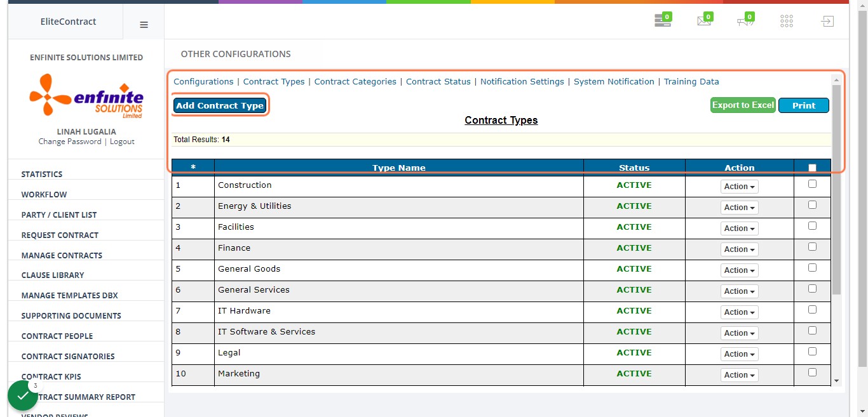Open the megaphone announcements icon
This screenshot has width=868, height=417.
click(x=745, y=21)
